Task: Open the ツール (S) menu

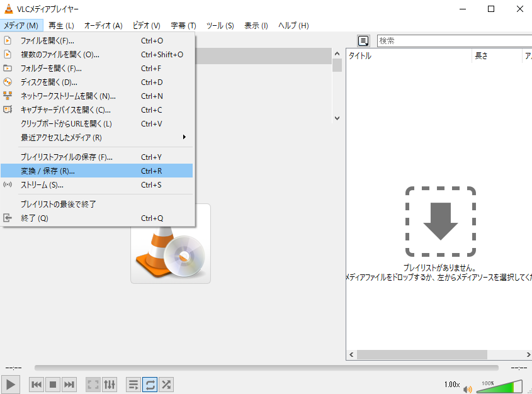Action: [220, 25]
